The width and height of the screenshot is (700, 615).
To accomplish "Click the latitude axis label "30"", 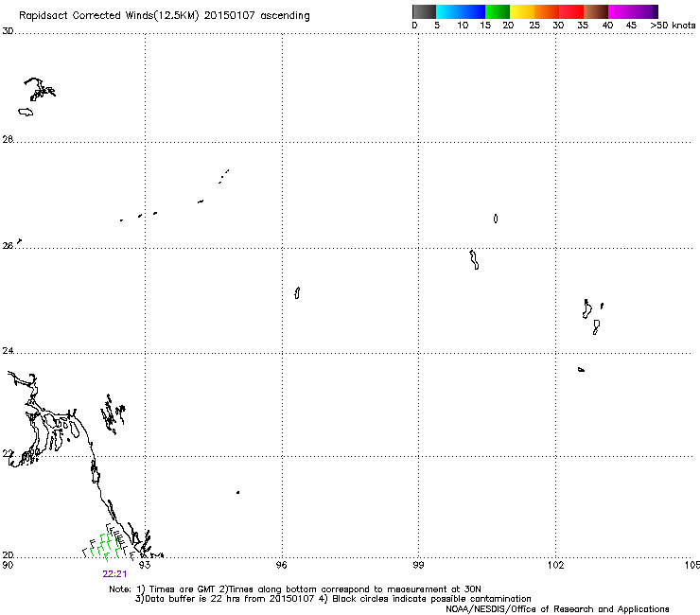I will click(8, 31).
